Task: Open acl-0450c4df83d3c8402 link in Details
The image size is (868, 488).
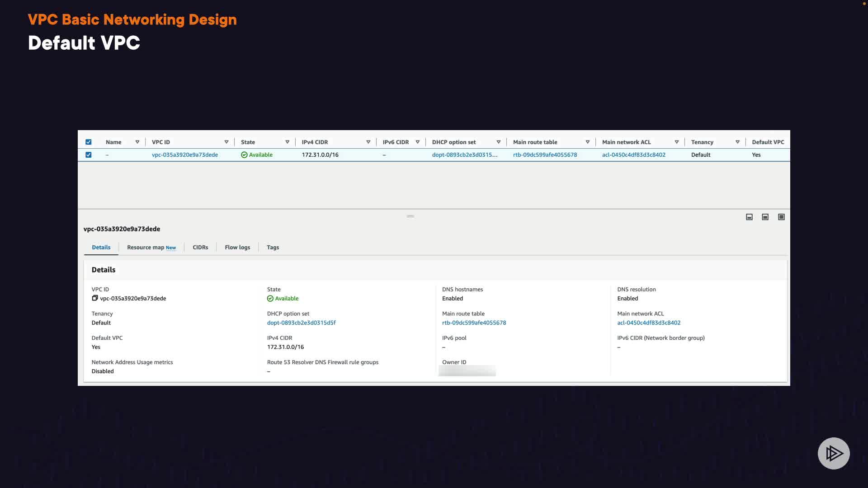Action: click(x=648, y=323)
